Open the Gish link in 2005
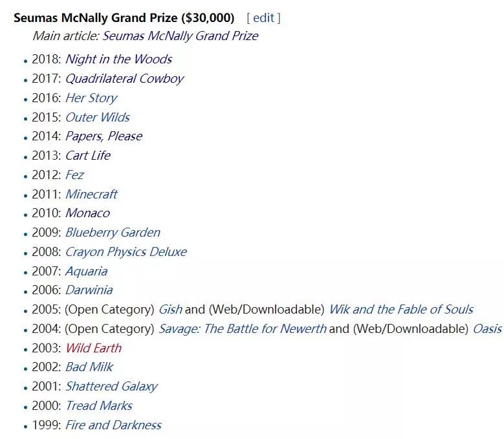Image resolution: width=504 pixels, height=439 pixels. coord(171,310)
